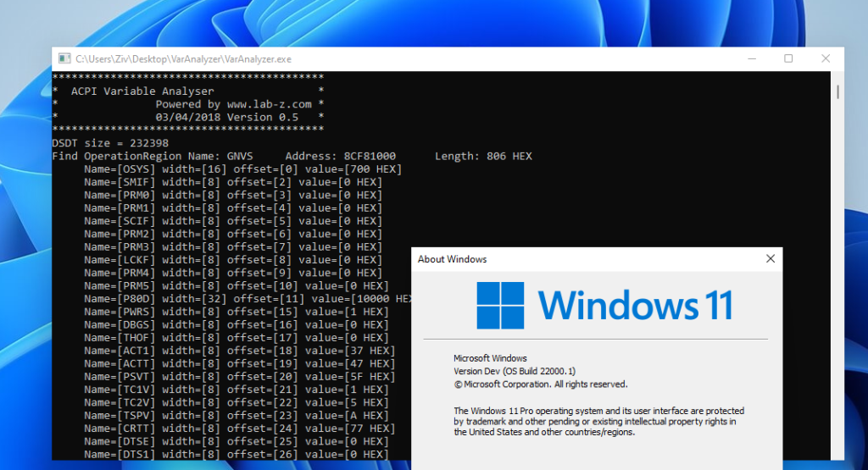Click the Name=[DBGS] row
The width and height of the screenshot is (868, 470).
pos(236,325)
